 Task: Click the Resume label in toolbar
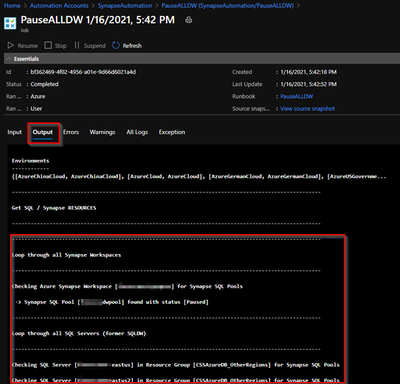[x=27, y=46]
